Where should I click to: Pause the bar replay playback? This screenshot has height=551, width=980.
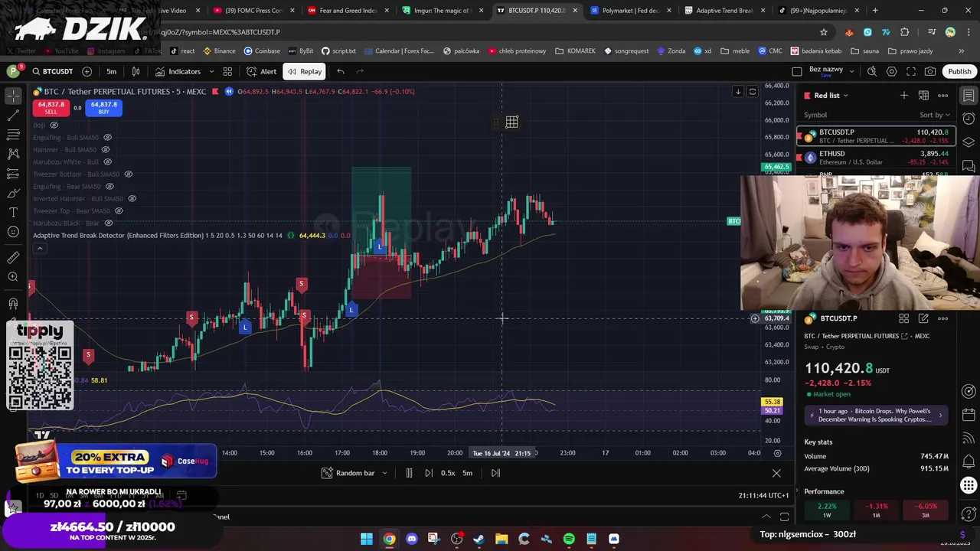coord(409,473)
